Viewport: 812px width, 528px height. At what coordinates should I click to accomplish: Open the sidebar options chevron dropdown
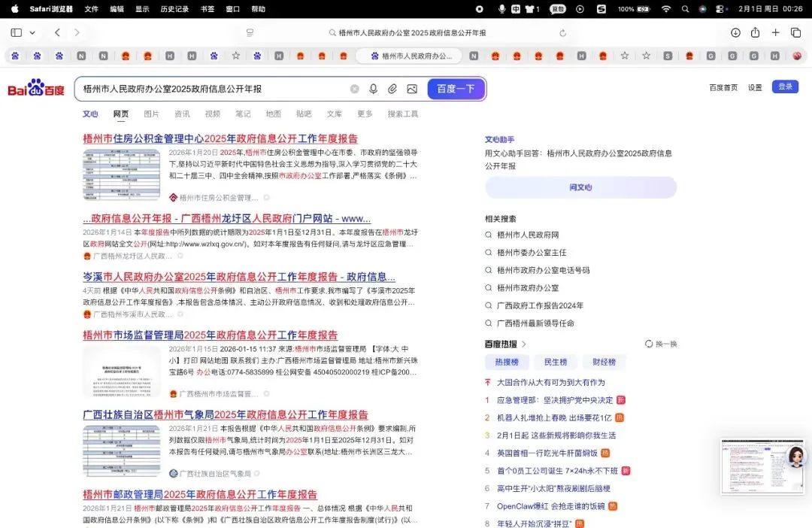pyautogui.click(x=32, y=32)
